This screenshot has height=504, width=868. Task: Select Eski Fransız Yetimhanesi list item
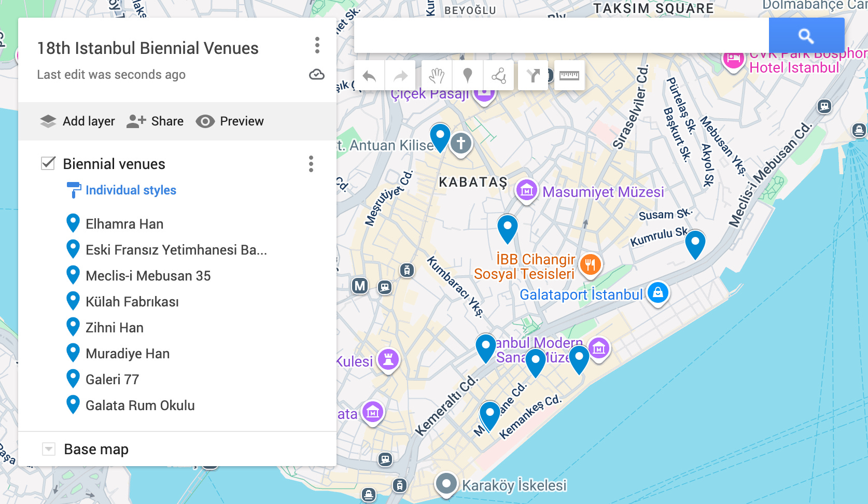177,250
